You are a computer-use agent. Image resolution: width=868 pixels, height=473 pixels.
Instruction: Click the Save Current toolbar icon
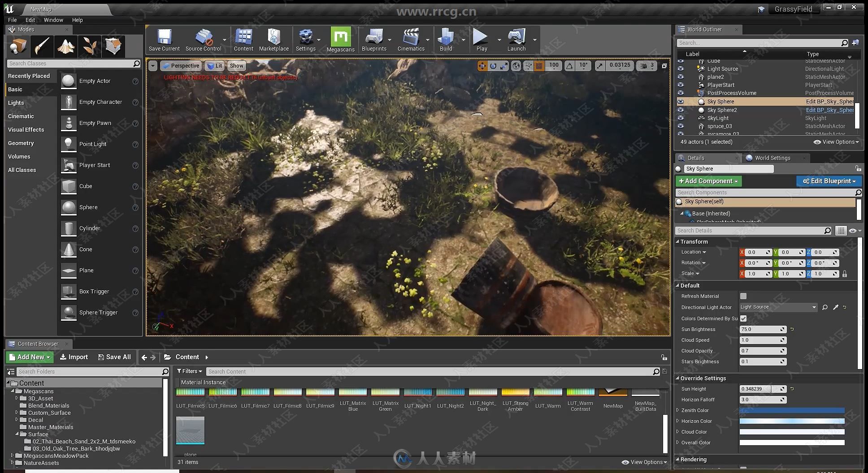[164, 40]
